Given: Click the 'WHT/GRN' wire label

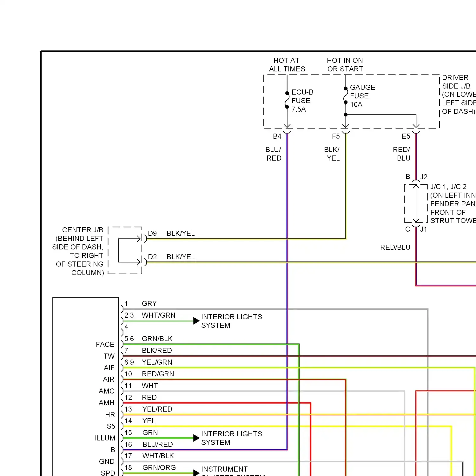Looking at the screenshot, I should coord(158,315).
